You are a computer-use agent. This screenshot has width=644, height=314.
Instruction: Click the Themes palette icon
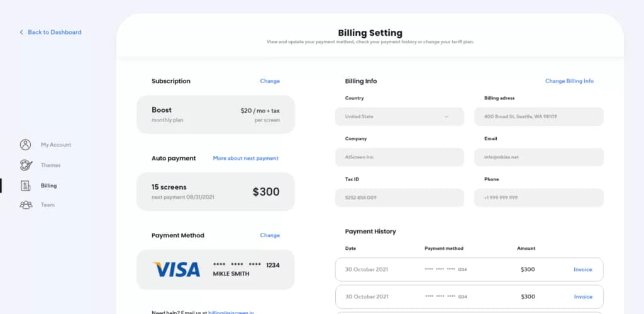(x=25, y=165)
